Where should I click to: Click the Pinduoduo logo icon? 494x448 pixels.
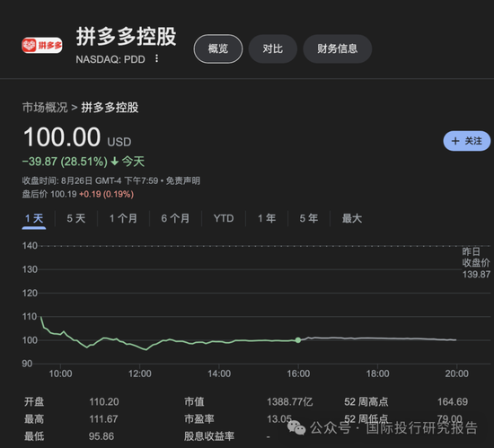coord(42,45)
